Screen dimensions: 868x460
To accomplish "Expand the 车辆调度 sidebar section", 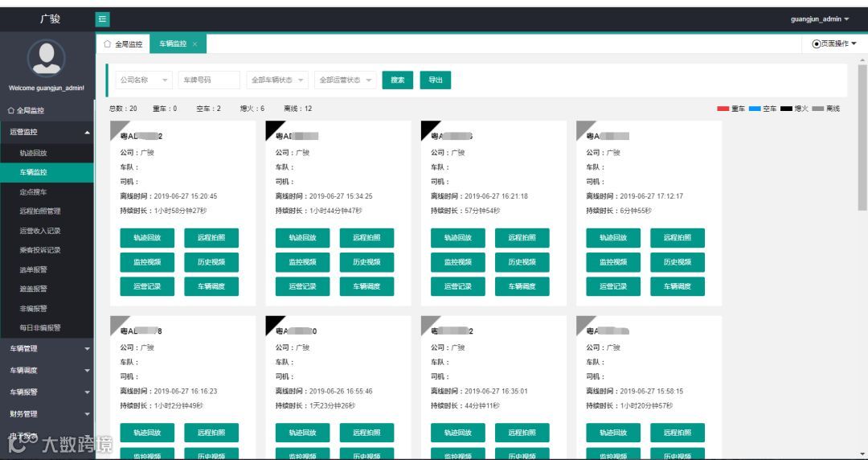I will 47,370.
